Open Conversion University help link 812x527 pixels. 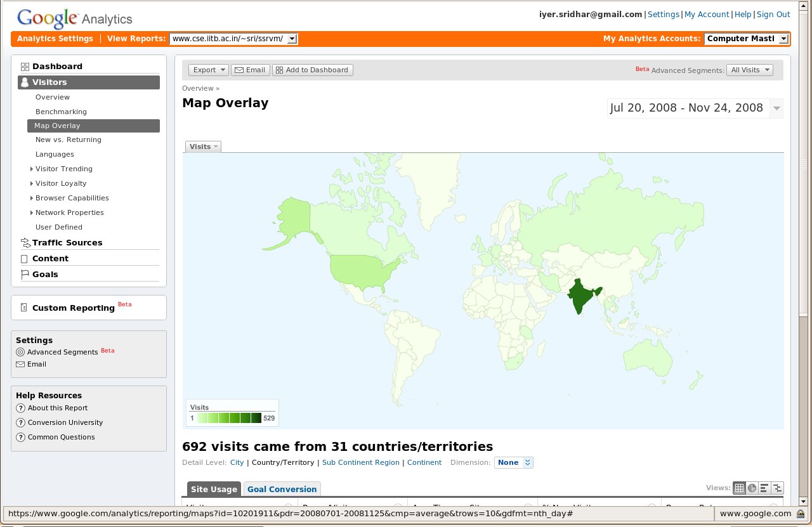click(x=65, y=422)
